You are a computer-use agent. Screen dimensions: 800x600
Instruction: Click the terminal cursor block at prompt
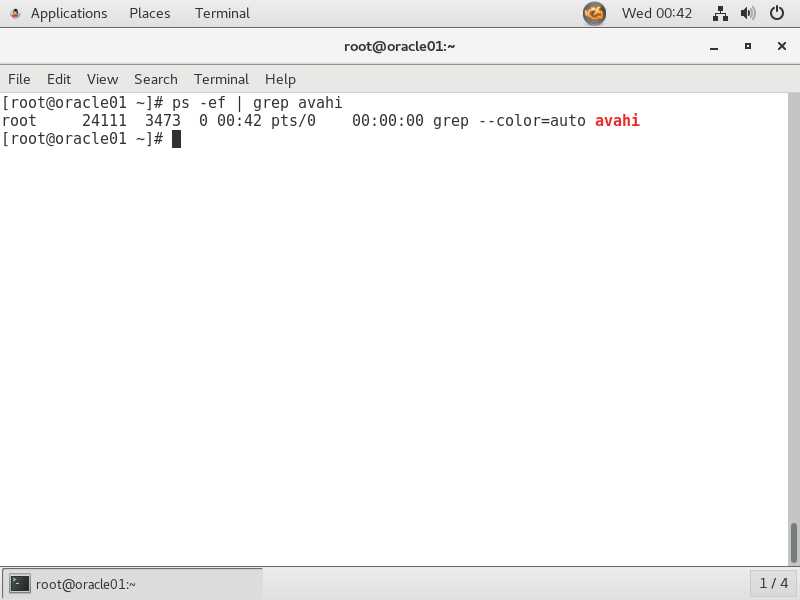pyautogui.click(x=177, y=139)
